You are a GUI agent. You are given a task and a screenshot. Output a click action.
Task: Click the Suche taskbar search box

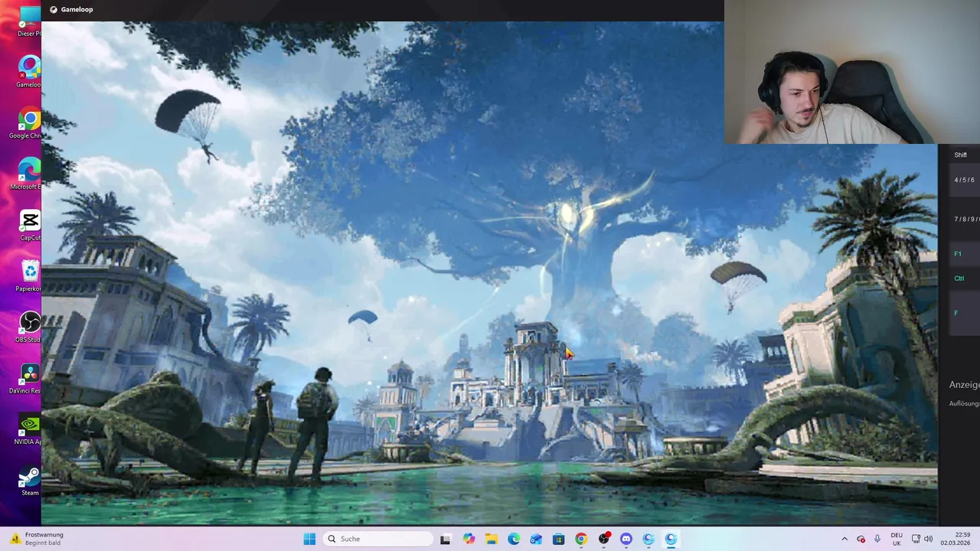click(377, 539)
